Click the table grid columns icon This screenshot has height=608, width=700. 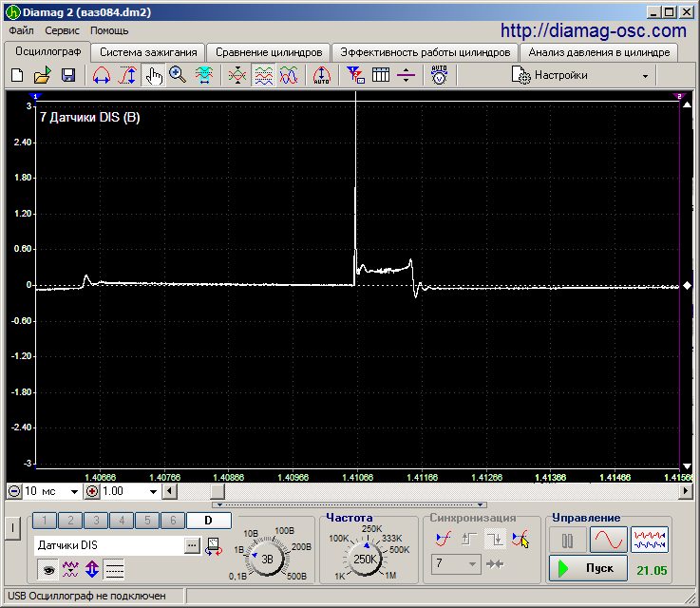[x=381, y=75]
